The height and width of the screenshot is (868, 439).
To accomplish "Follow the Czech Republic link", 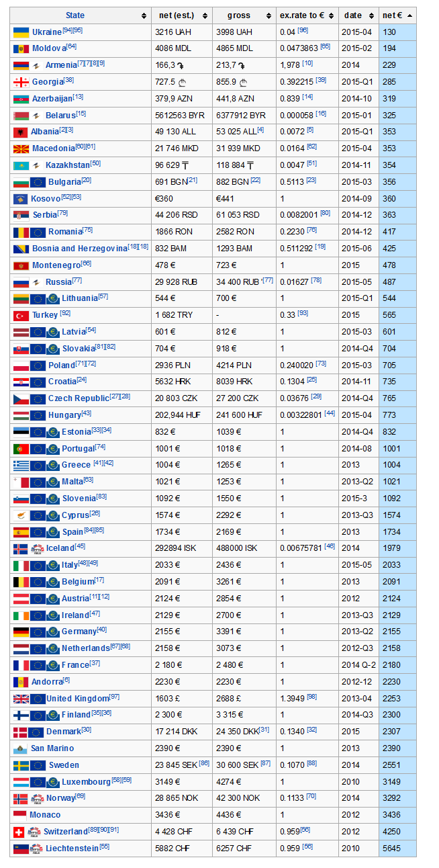I will click(78, 398).
